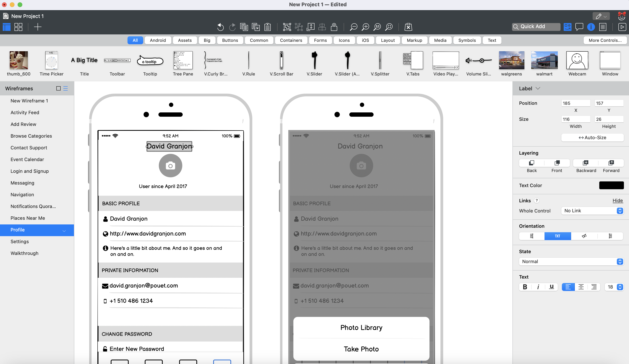Bring Forward layering icon

pyautogui.click(x=611, y=163)
